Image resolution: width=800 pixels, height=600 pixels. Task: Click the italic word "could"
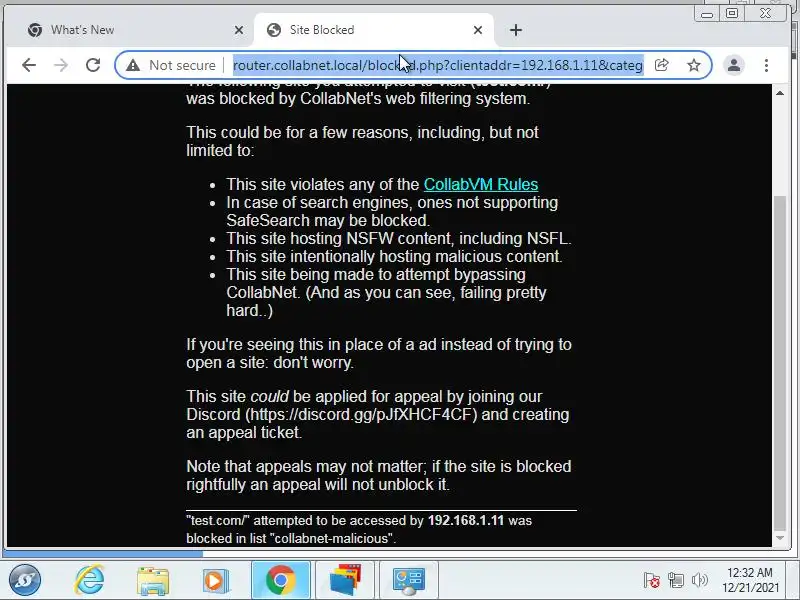[x=269, y=396]
